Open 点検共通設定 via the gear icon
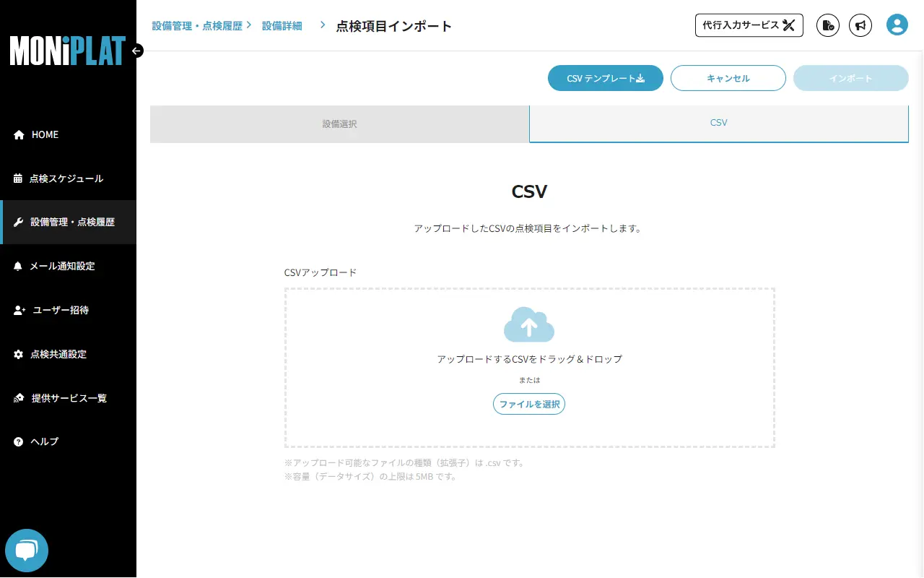924x578 pixels. point(17,354)
